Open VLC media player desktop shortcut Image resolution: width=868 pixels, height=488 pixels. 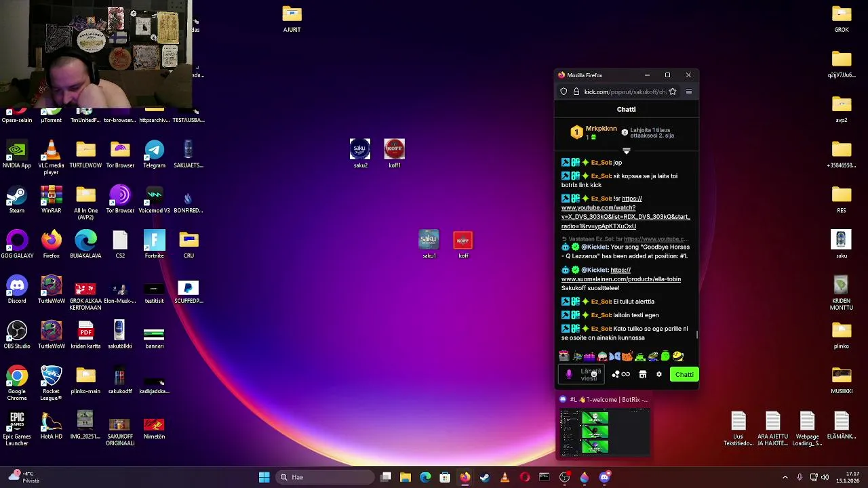[51, 157]
